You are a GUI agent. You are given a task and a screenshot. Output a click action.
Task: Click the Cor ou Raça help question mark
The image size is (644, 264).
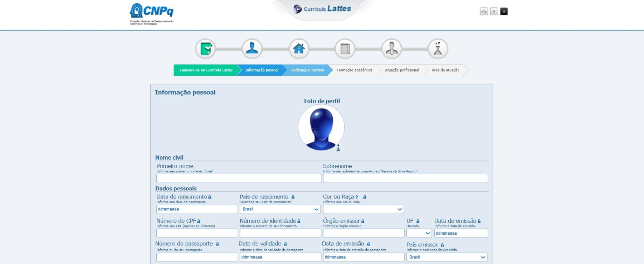357,197
